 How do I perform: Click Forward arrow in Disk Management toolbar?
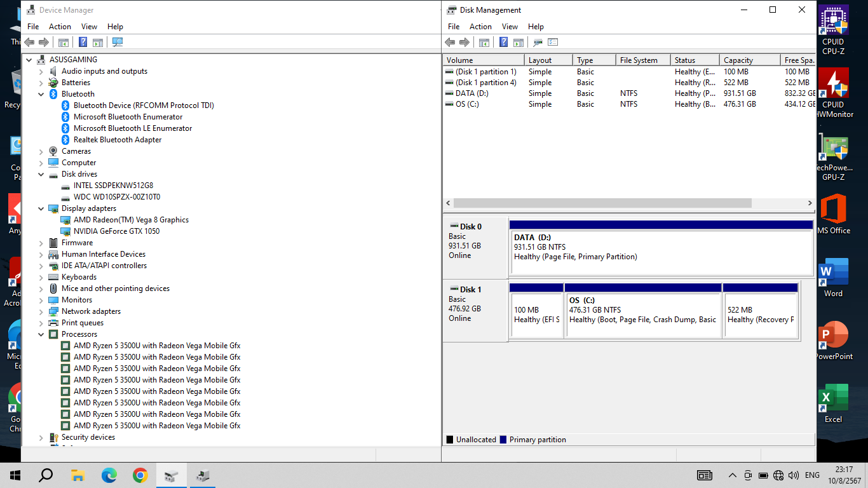click(465, 42)
